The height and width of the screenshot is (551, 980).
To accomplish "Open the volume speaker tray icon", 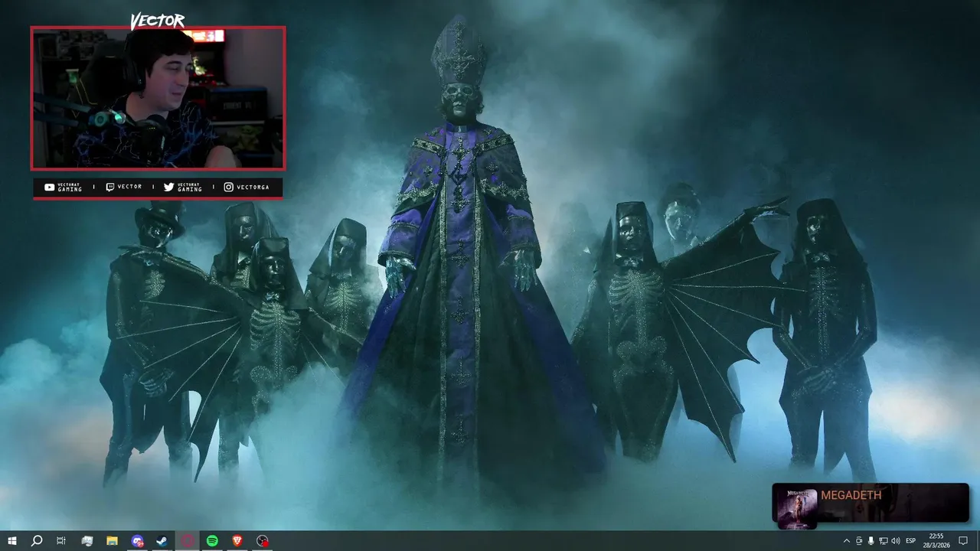I will [896, 541].
